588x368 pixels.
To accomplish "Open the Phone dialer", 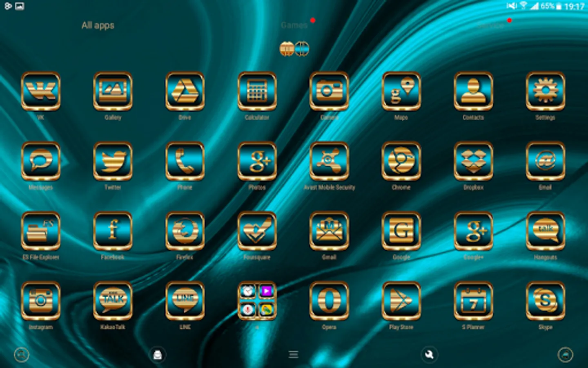I will click(x=185, y=161).
